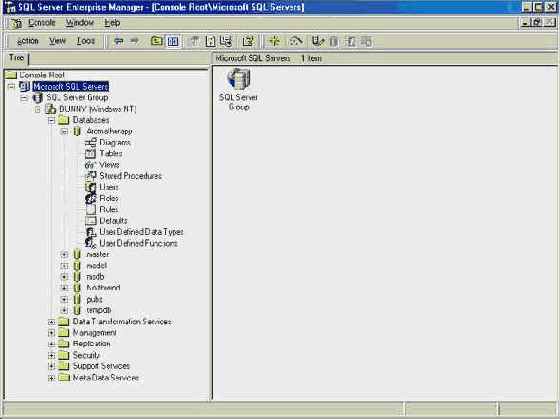Select the SQL Server Group tree node
Image resolution: width=560 pixels, height=419 pixels.
[77, 98]
